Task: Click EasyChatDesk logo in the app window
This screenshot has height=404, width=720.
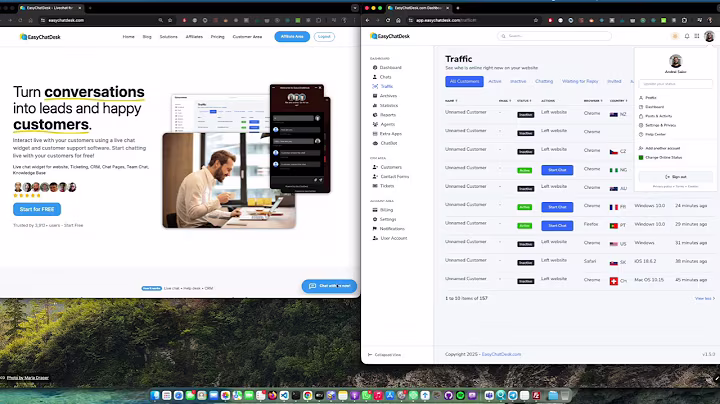Action: (x=390, y=36)
